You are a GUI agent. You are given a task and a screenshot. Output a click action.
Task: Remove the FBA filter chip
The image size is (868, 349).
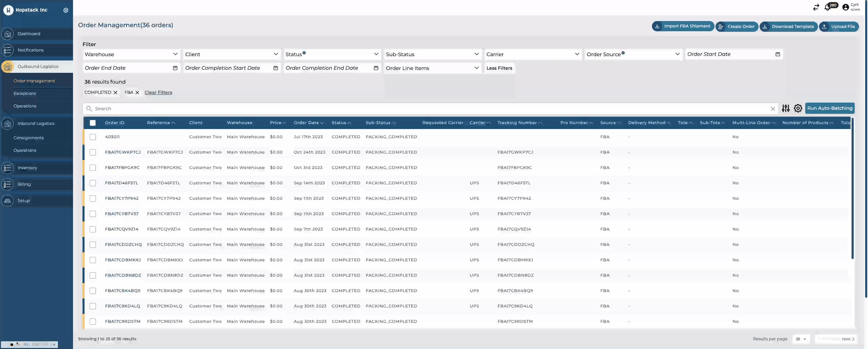coord(137,92)
